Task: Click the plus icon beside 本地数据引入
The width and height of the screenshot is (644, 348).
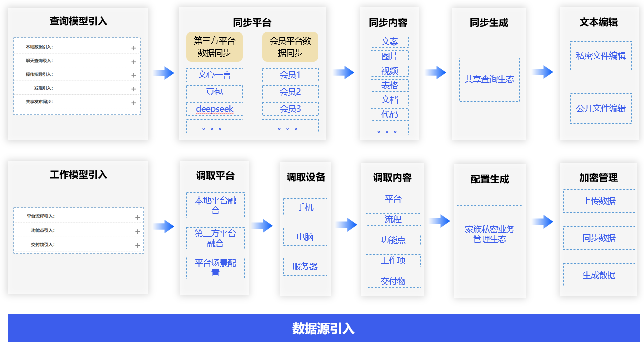Action: (134, 48)
